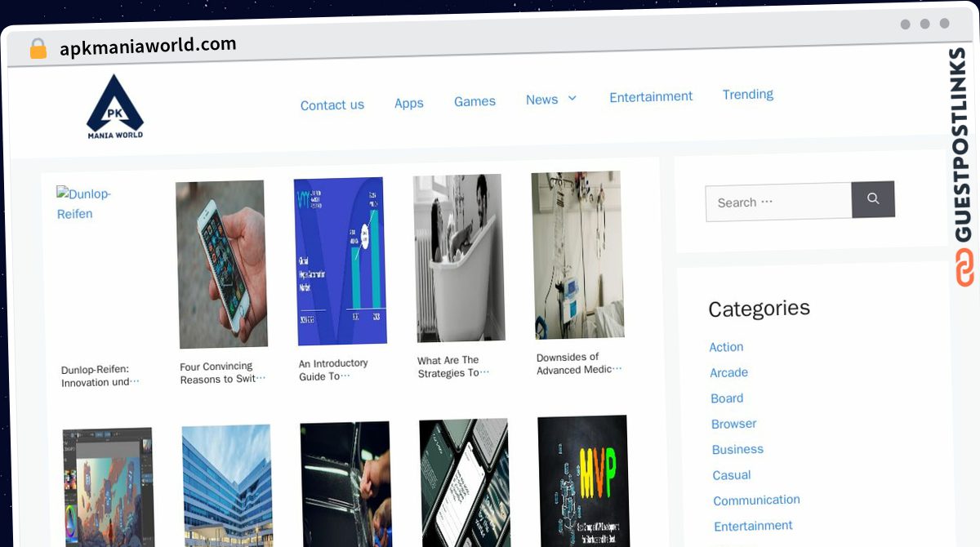980x547 pixels.
Task: Open the Communication category link
Action: tap(757, 500)
